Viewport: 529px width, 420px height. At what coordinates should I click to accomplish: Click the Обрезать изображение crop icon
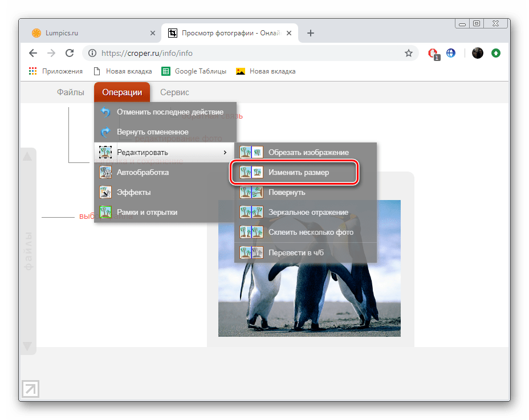[x=251, y=153]
